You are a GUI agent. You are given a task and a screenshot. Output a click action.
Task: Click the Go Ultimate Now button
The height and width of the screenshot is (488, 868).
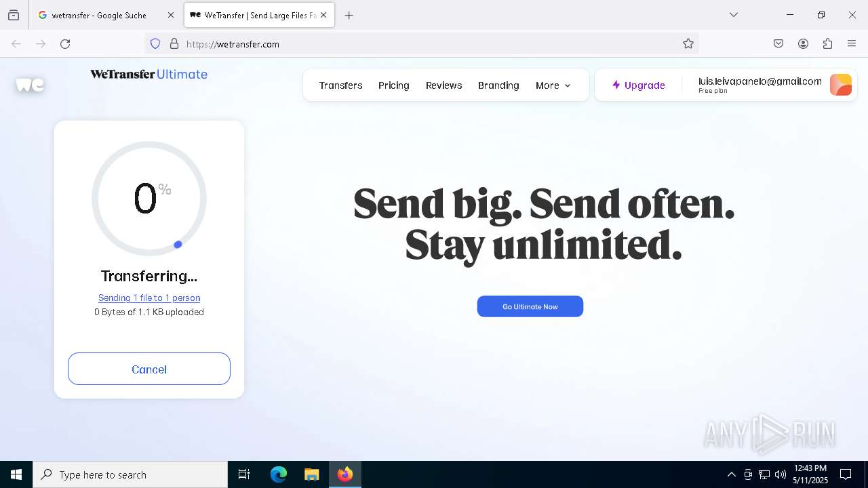(530, 306)
